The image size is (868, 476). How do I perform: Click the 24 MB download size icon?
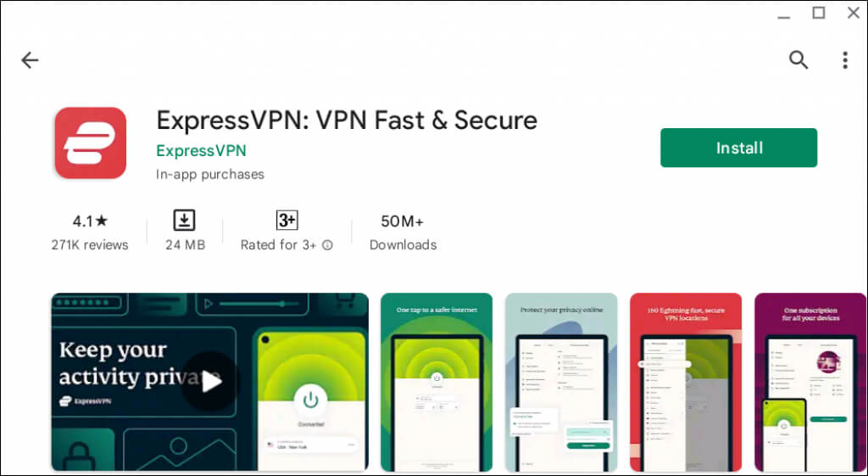(x=184, y=221)
